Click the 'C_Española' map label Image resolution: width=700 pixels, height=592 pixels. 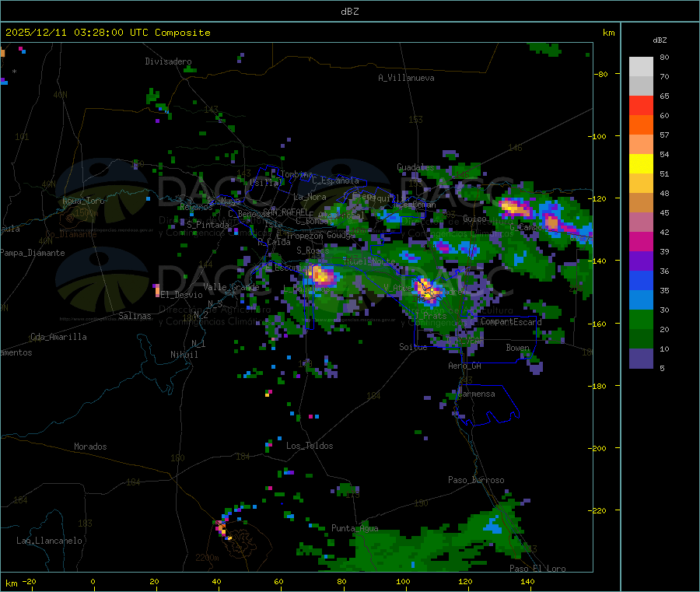(x=335, y=180)
